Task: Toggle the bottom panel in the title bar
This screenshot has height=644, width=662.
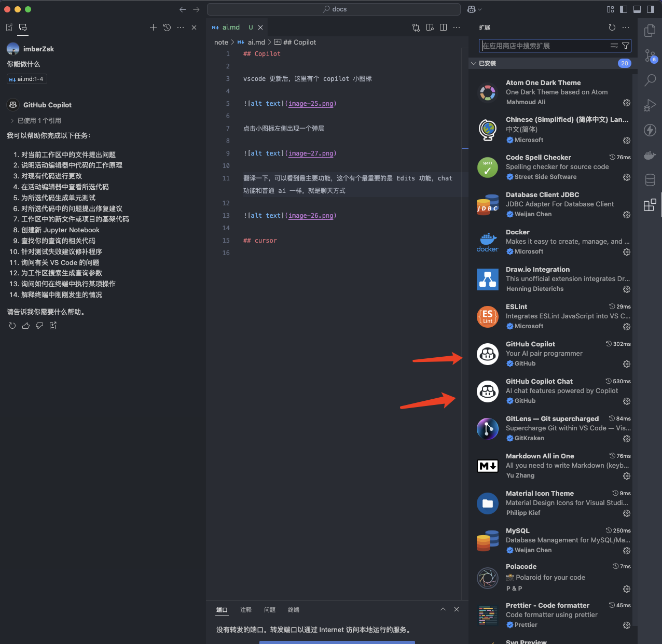Action: point(637,9)
